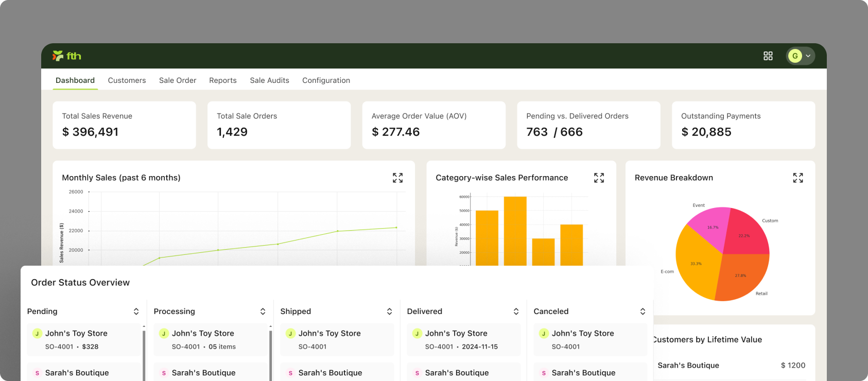Open Sarah's Boutique card in Canceled
This screenshot has width=868, height=381.
coord(590,372)
